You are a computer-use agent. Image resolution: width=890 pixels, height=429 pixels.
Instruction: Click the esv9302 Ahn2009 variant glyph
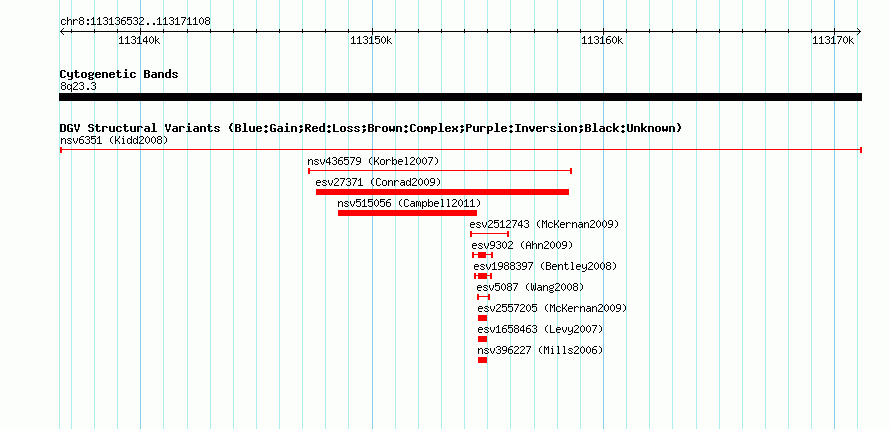(x=482, y=255)
